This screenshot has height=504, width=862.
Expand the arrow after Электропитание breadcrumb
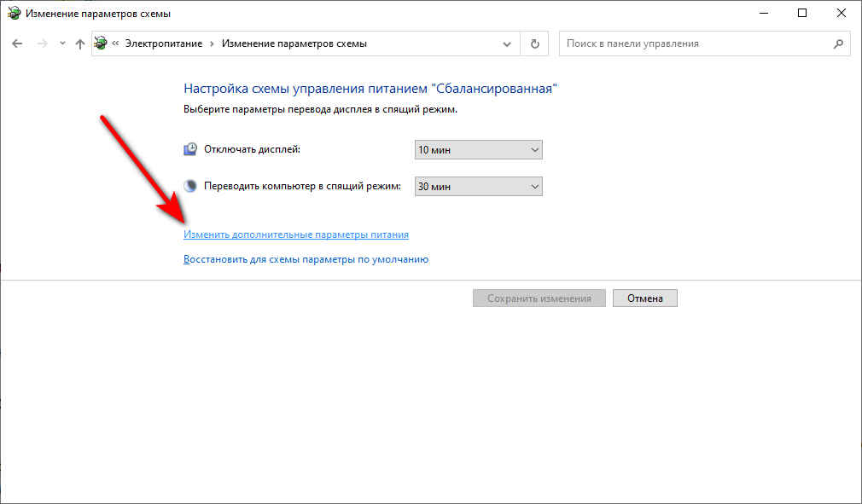coord(213,43)
